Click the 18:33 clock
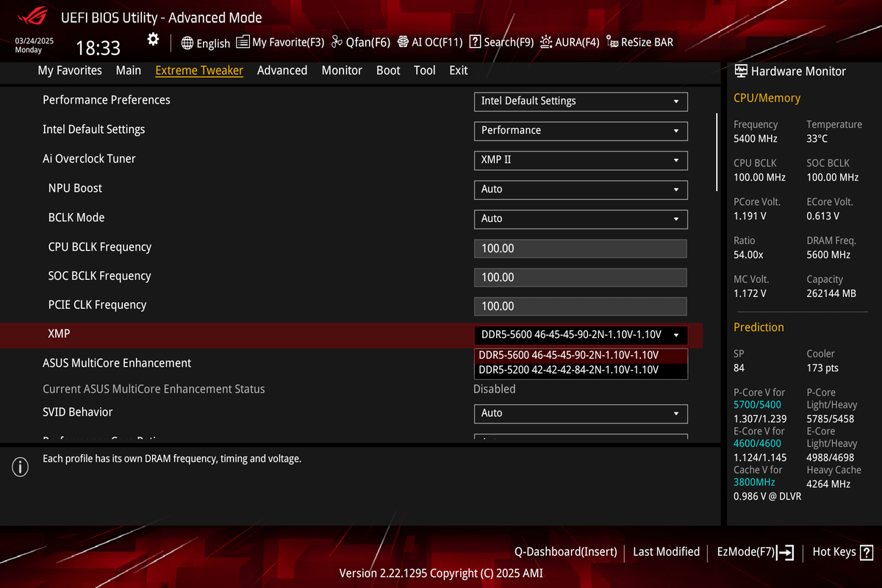 (x=98, y=49)
